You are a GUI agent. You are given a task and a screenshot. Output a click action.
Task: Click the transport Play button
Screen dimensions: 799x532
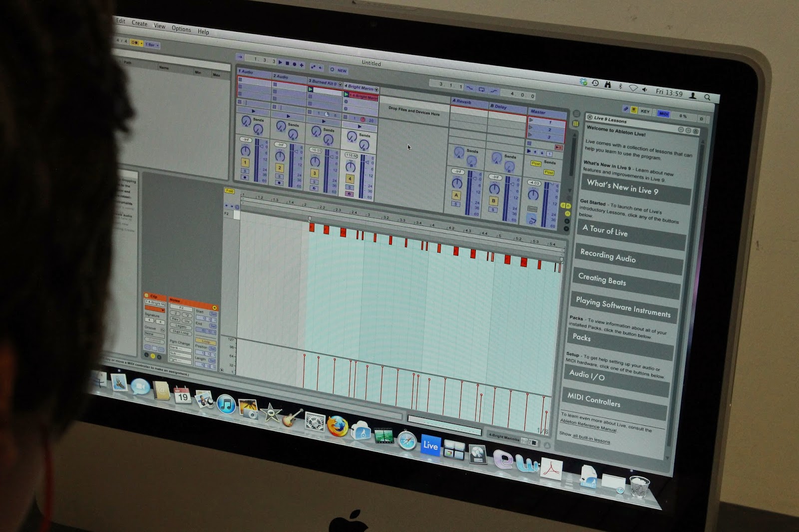coord(280,62)
